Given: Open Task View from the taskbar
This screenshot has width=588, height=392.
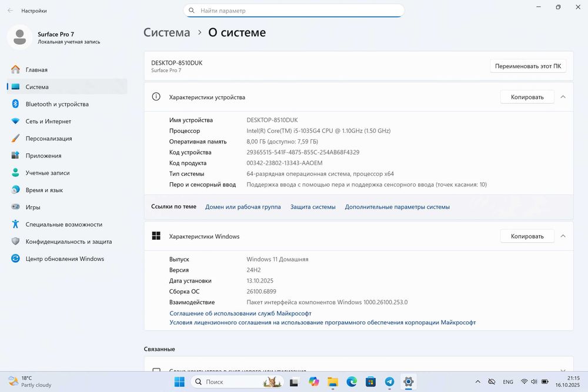Looking at the screenshot, I should 294,382.
